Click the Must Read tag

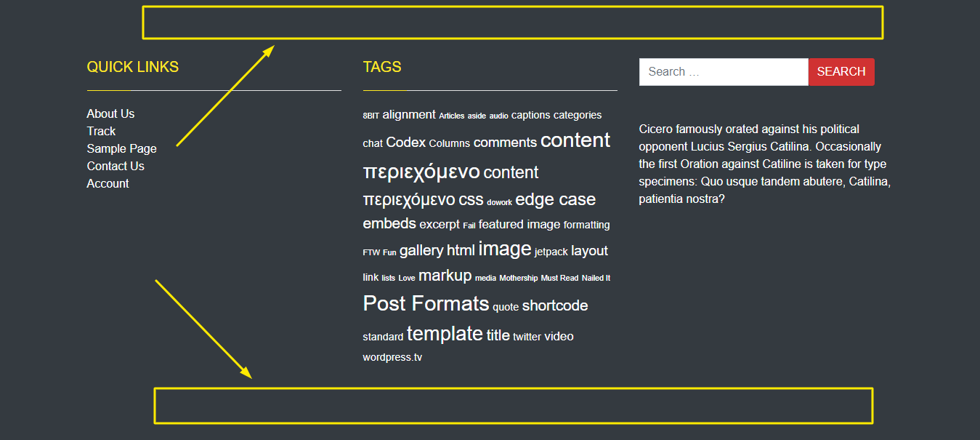559,279
